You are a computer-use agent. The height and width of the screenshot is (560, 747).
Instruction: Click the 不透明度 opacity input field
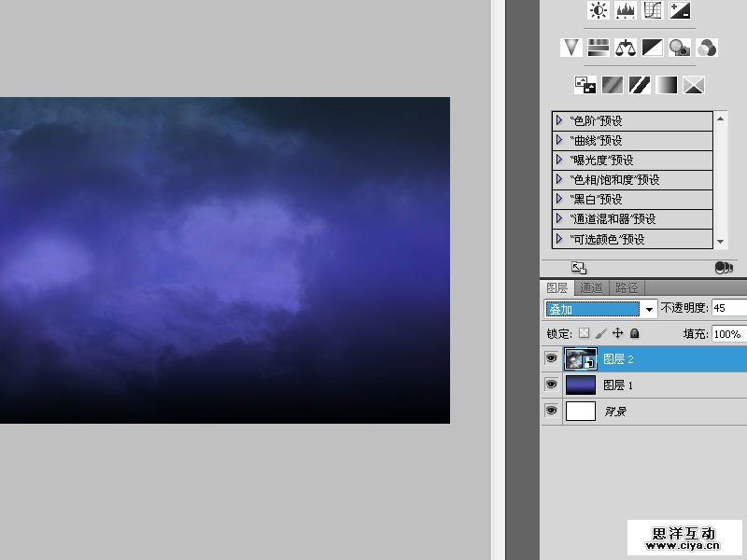[728, 308]
